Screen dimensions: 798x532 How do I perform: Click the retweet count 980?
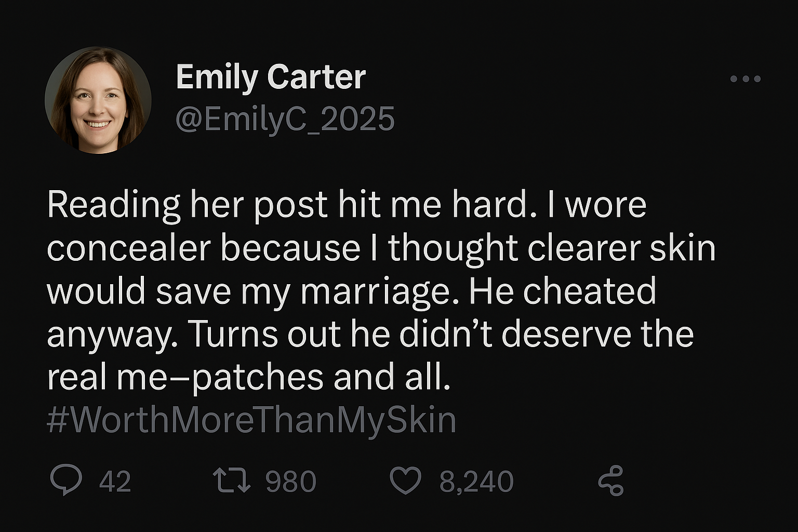[291, 482]
